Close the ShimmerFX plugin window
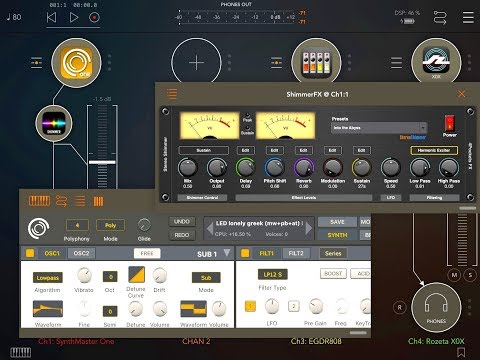480x360 pixels. click(462, 94)
